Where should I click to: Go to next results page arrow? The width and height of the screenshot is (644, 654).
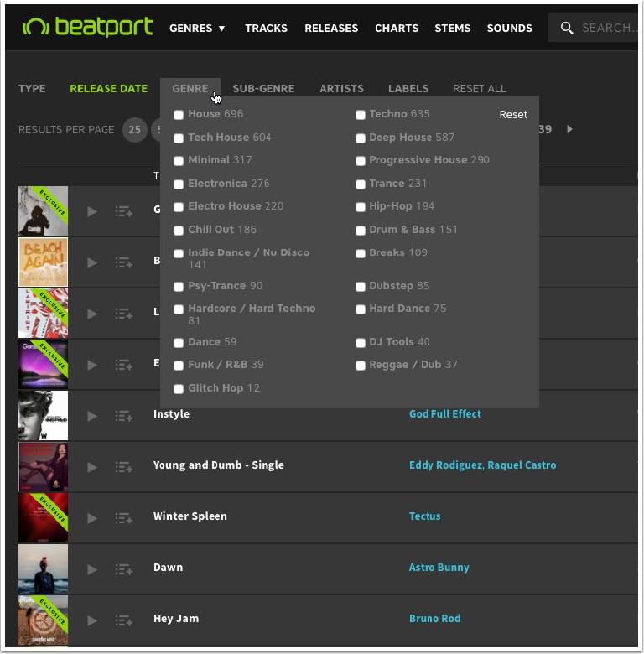click(x=569, y=129)
